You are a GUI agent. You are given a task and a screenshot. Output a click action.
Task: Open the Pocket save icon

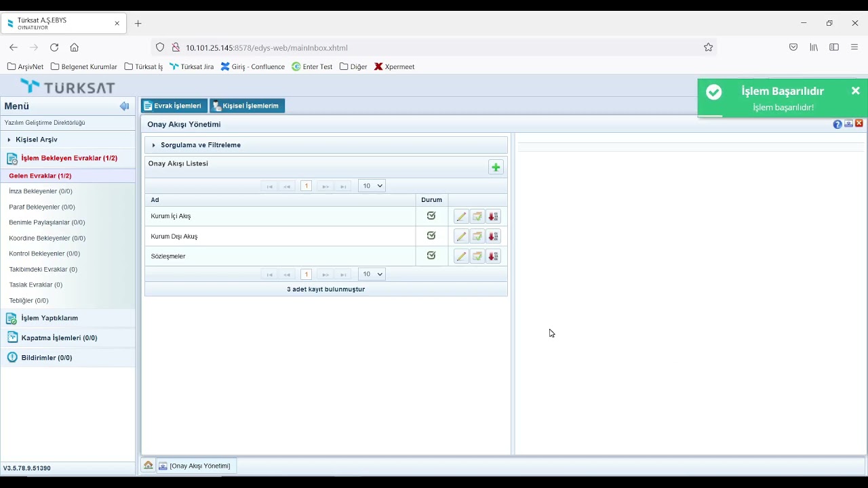click(793, 47)
